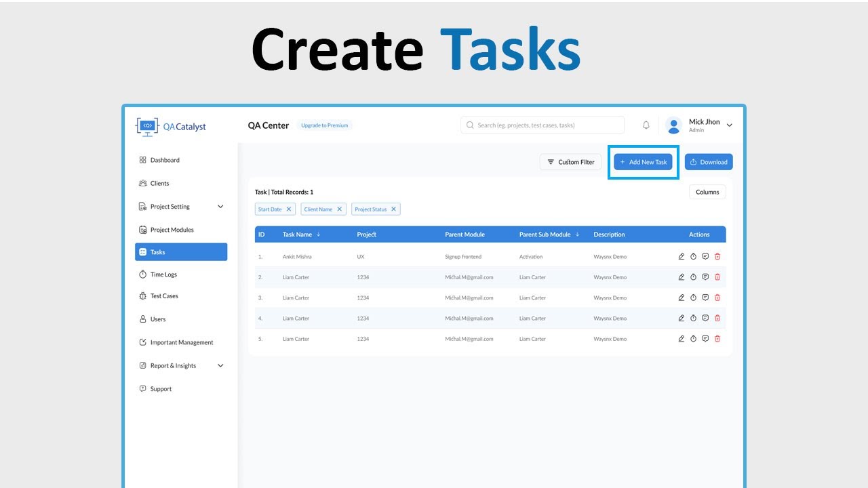868x488 pixels.
Task: Click the comment icon in row 4
Action: pos(705,318)
